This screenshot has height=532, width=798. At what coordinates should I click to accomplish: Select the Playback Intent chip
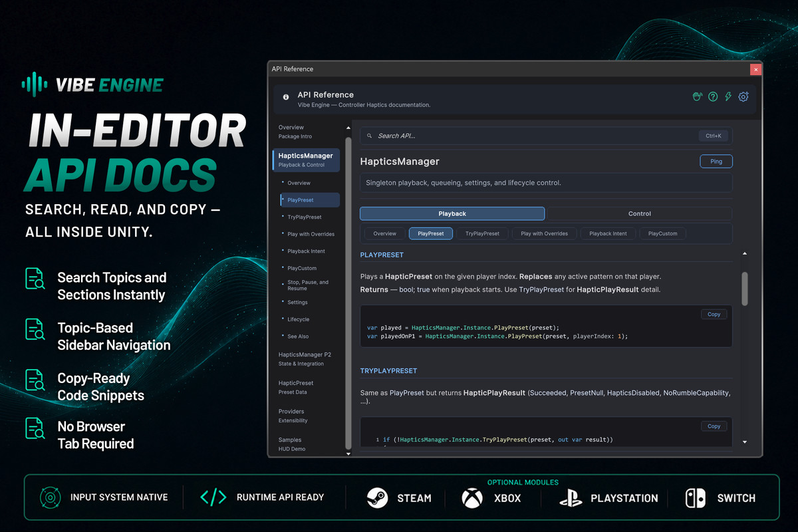point(608,233)
